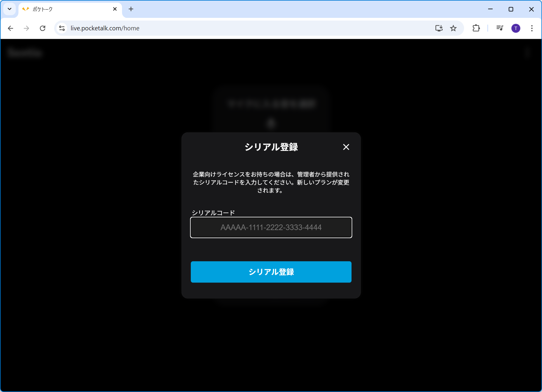Image resolution: width=542 pixels, height=392 pixels.
Task: Install app icon in address bar
Action: click(439, 28)
